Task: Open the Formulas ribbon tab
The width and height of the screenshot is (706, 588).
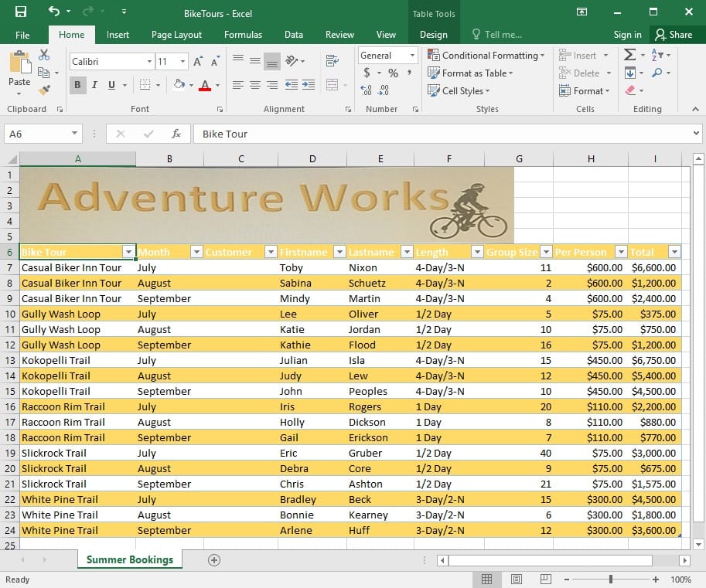Action: pos(243,35)
